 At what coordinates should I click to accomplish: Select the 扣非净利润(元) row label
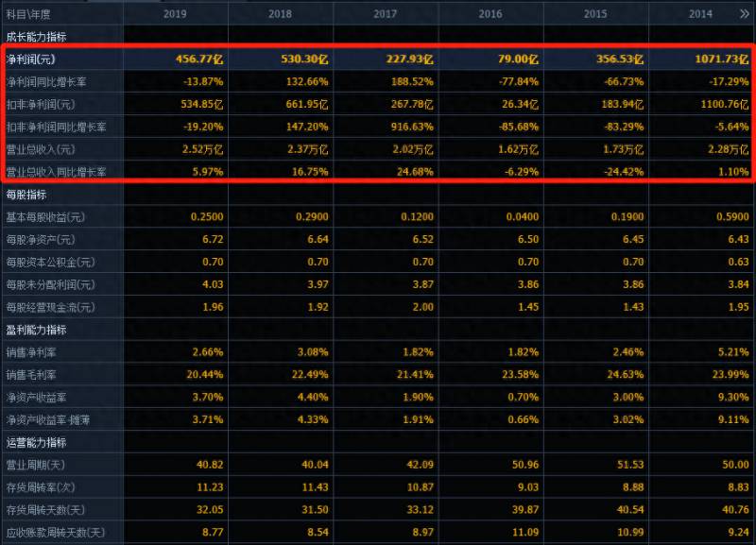41,105
